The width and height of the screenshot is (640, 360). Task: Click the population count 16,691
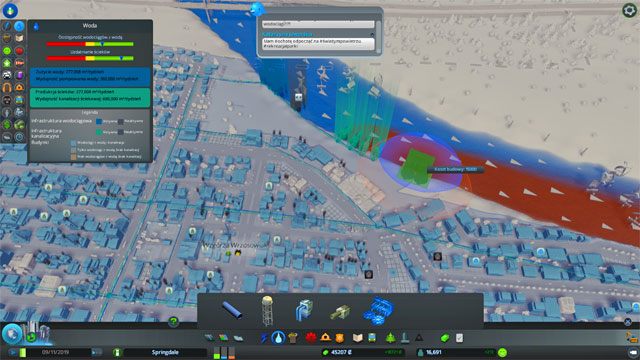433,352
